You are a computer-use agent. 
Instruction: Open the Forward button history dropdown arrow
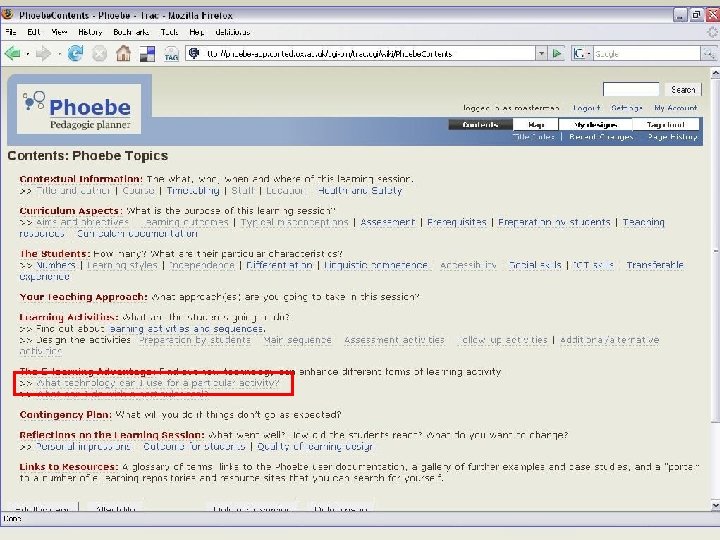click(59, 54)
